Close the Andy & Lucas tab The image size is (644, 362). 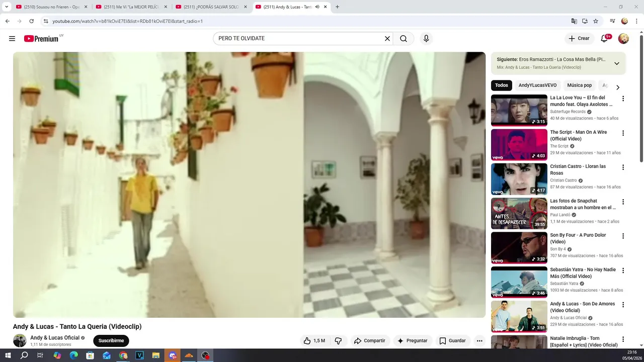point(326,7)
